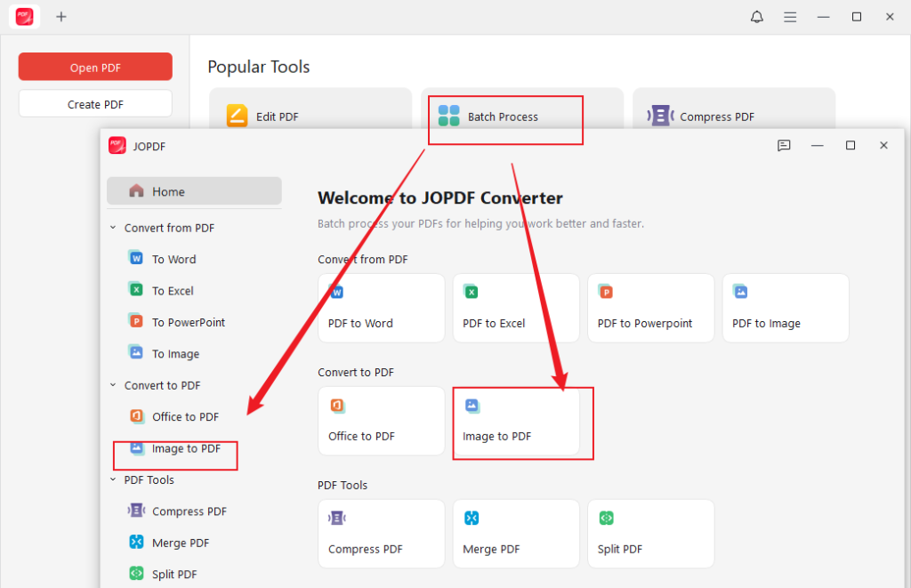Launch the Split PDF tool
911x588 pixels.
point(650,533)
